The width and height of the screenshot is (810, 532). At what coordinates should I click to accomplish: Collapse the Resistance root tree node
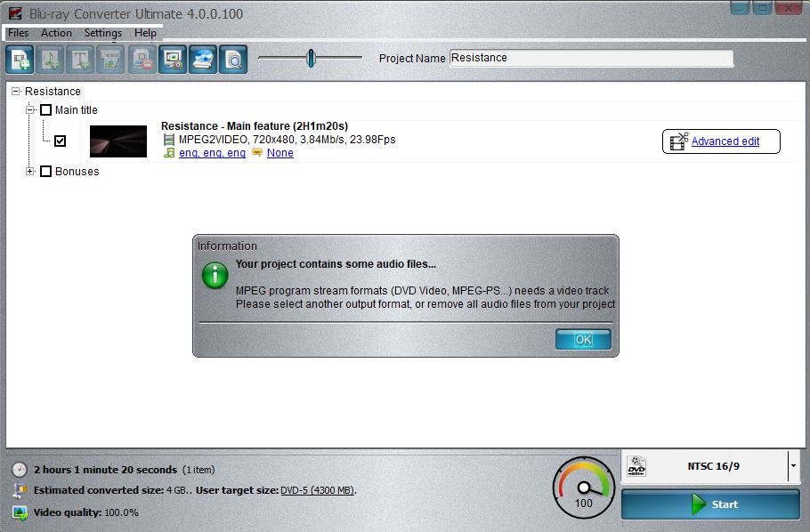pyautogui.click(x=15, y=92)
